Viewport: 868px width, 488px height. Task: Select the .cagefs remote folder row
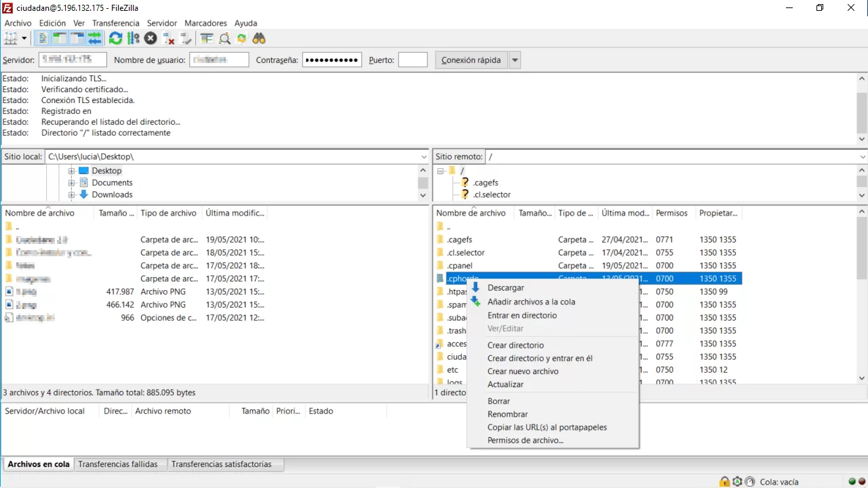coord(588,239)
